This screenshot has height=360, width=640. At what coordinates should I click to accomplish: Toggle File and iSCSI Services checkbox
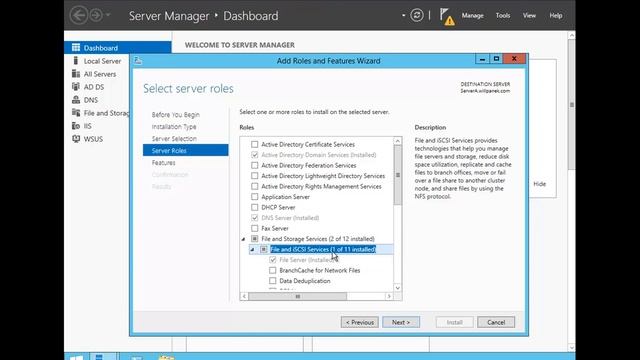(264, 249)
